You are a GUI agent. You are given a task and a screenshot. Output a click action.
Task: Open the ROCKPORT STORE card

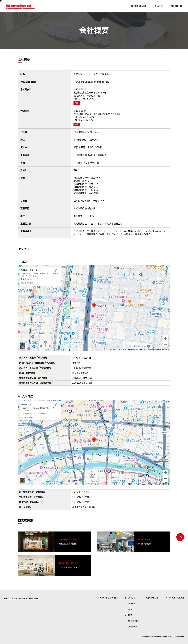(x=54, y=565)
